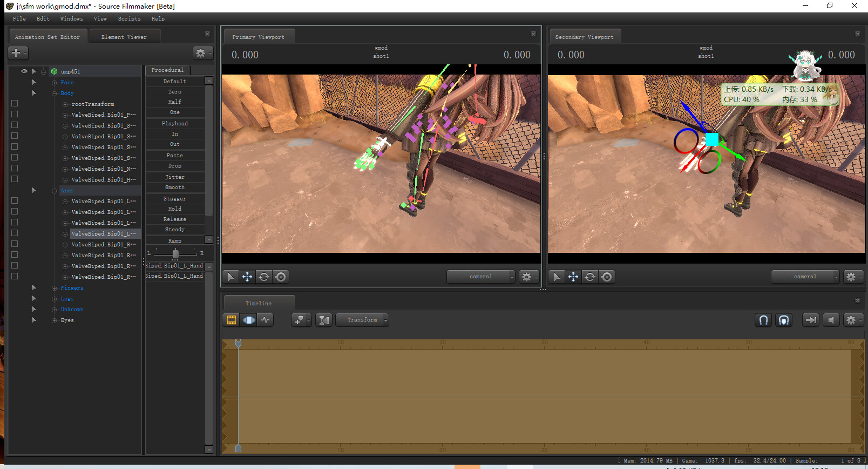Select the rootTransform tree row
This screenshot has width=868, height=469.
[x=93, y=104]
